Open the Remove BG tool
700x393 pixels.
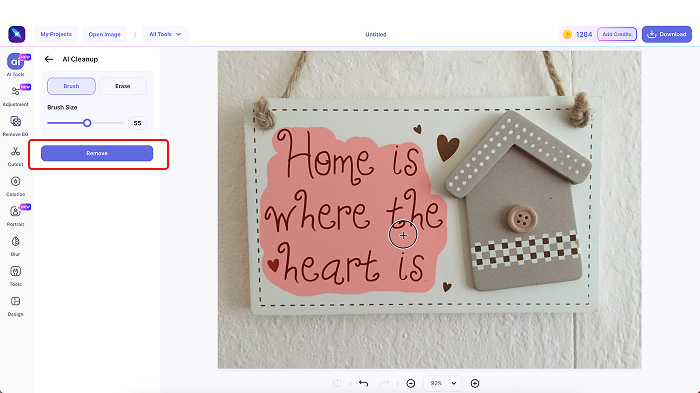click(16, 126)
